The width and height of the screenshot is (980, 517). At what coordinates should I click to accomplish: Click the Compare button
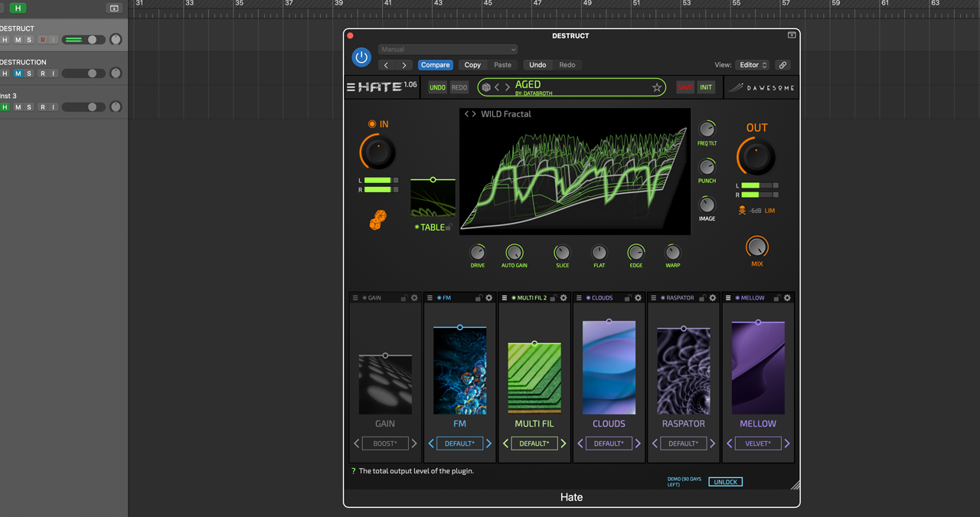pyautogui.click(x=436, y=65)
